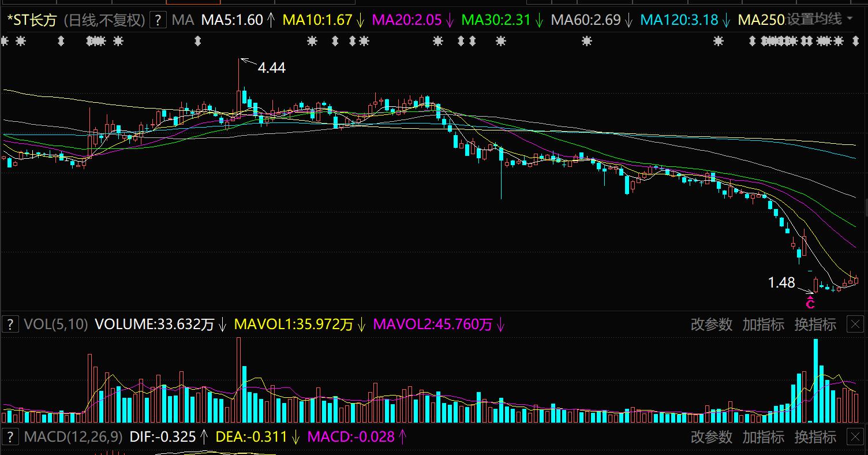
Task: Click 改参数 in the VOL panel
Action: click(x=711, y=325)
